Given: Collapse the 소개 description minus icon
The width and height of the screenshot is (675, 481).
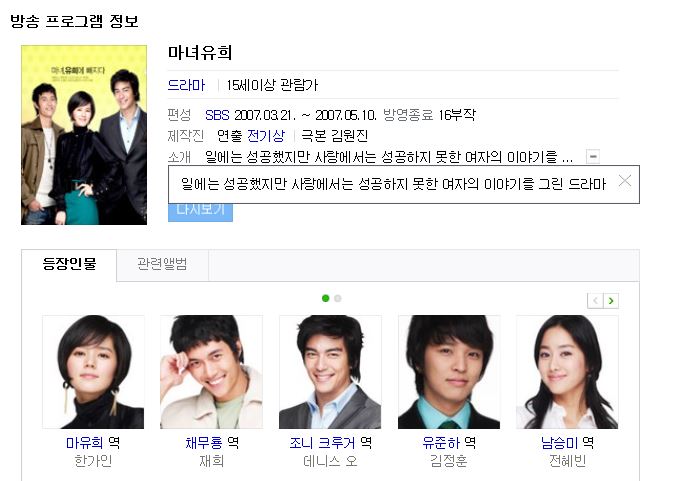Looking at the screenshot, I should 593,156.
